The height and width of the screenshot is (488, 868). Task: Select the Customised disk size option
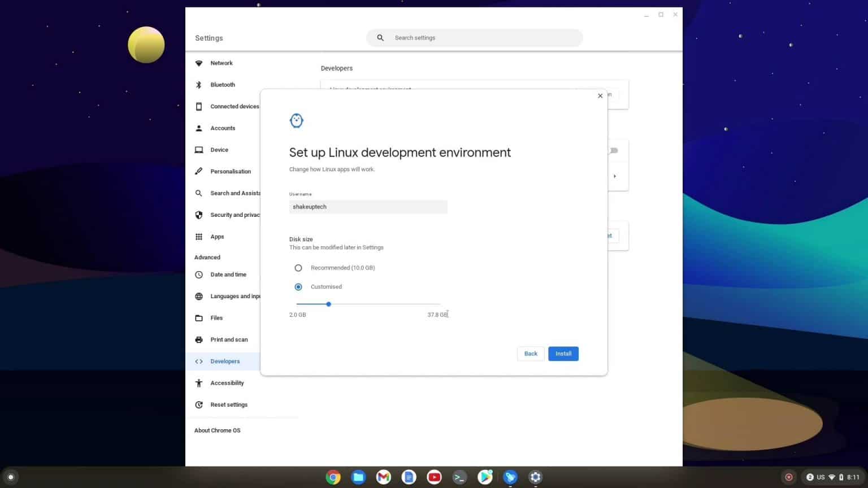click(x=298, y=287)
